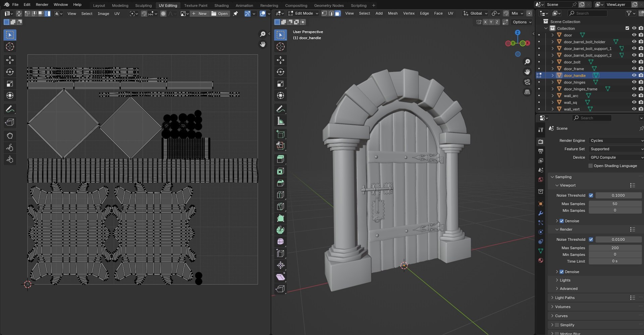The width and height of the screenshot is (644, 335).
Task: Select the Grab tool in UV editor
Action: pyautogui.click(x=10, y=136)
